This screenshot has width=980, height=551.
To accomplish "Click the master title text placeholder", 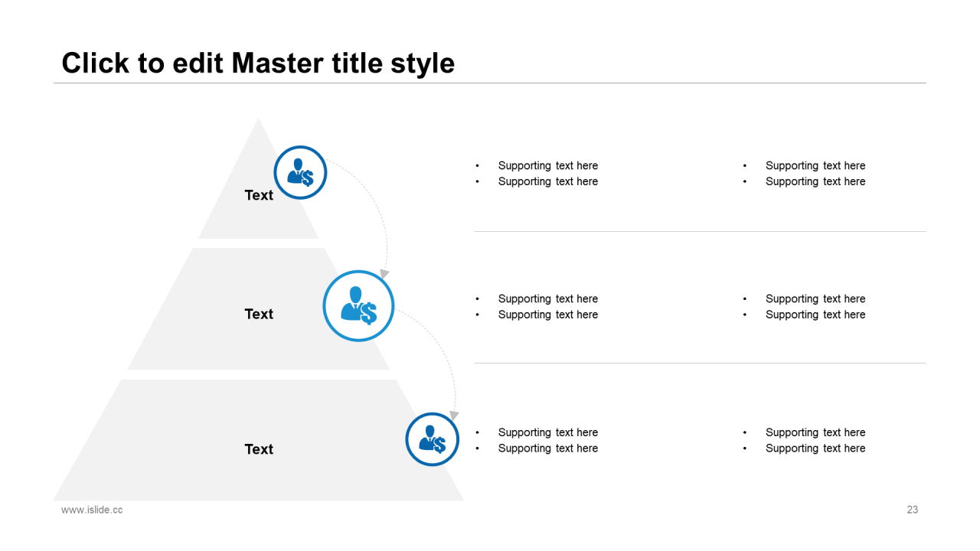I will click(x=258, y=63).
